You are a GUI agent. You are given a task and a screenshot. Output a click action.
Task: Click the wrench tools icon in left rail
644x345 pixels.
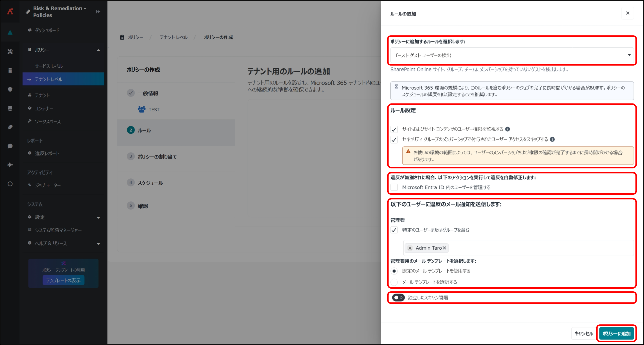[x=10, y=52]
